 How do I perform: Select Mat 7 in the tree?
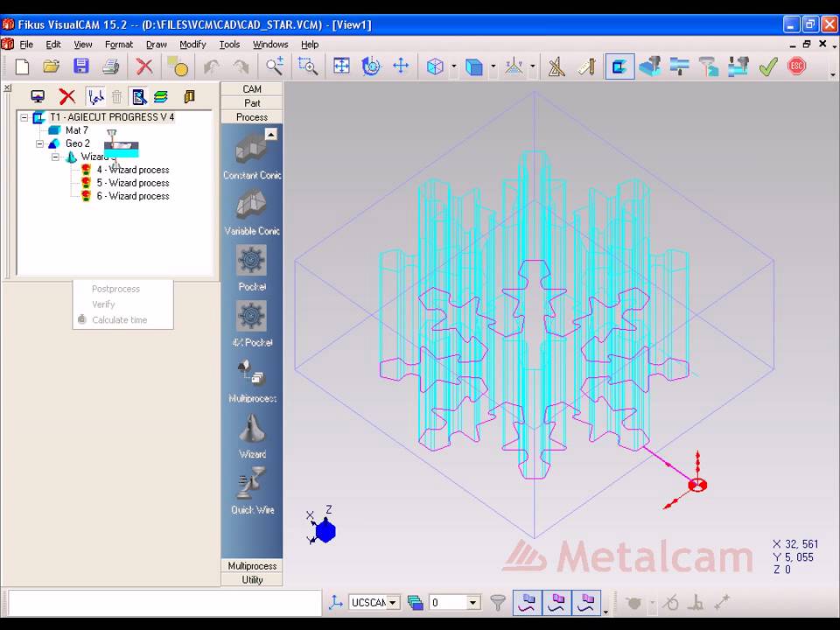pos(77,130)
